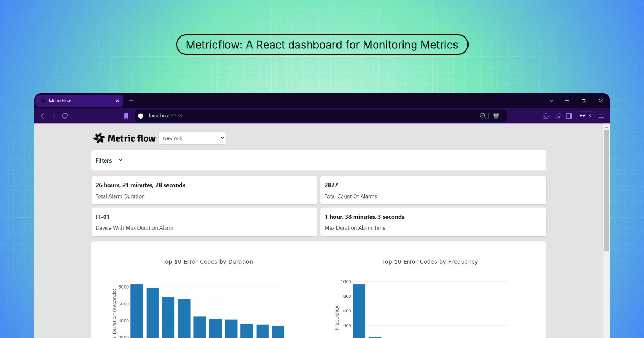Reload the page with the refresh icon
This screenshot has height=338, width=644.
tap(65, 116)
